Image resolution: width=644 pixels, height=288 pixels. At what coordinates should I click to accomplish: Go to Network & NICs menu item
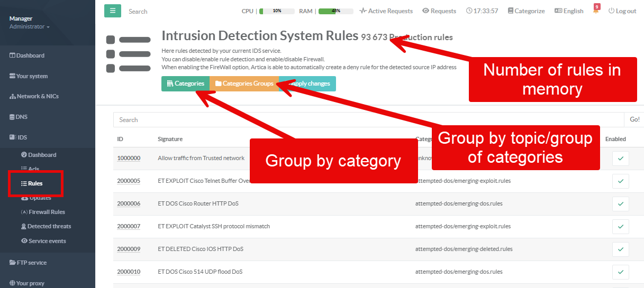(34, 96)
